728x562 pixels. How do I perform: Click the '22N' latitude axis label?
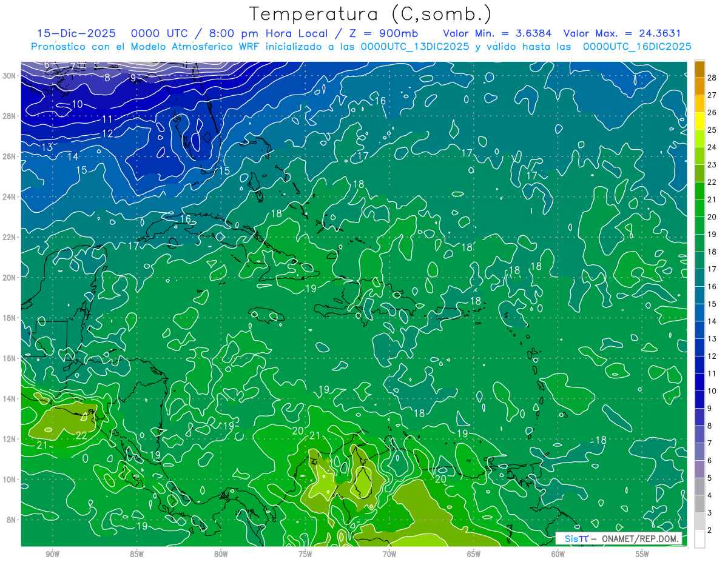[x=10, y=237]
